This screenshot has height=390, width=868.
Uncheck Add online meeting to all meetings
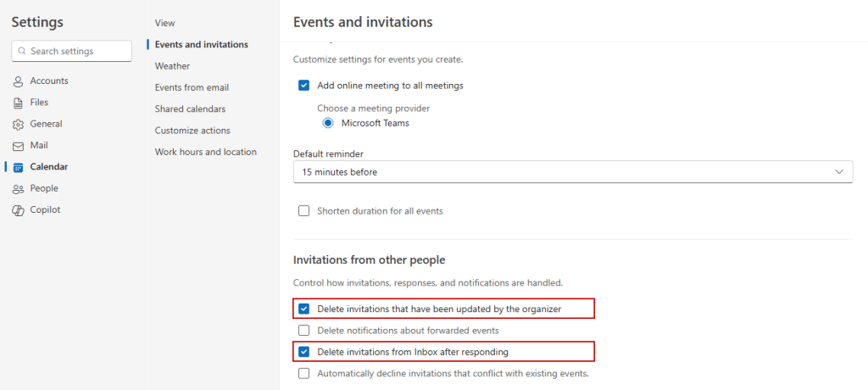click(303, 86)
